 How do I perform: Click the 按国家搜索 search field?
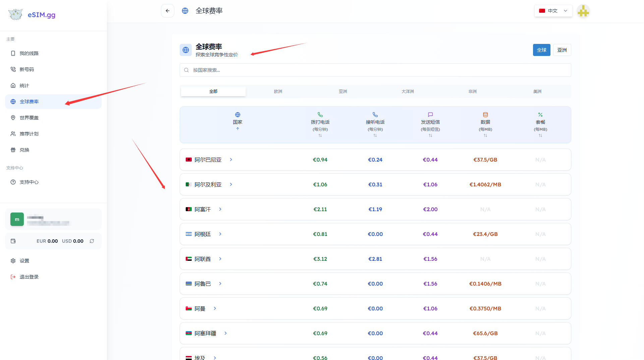[x=375, y=70]
